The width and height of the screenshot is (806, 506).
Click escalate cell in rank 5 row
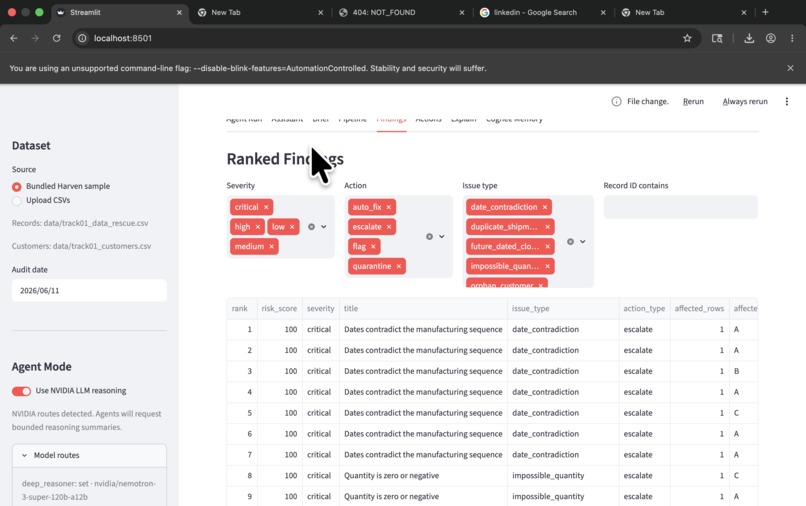(644, 413)
